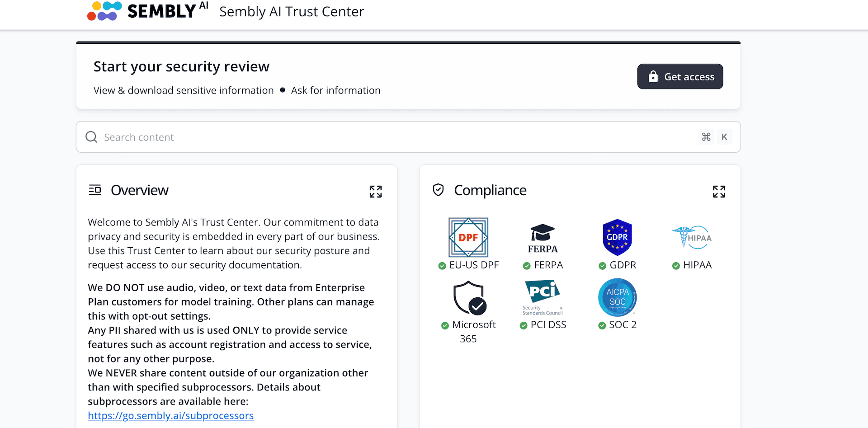This screenshot has width=868, height=428.
Task: Click the Microsoft 365 compliance label
Action: 473,331
